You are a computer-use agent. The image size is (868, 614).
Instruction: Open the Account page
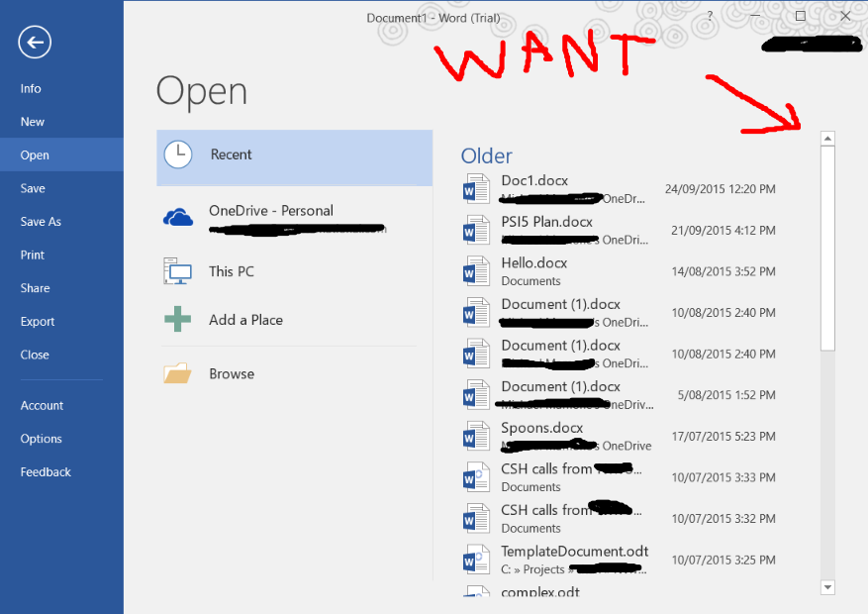pos(61,405)
